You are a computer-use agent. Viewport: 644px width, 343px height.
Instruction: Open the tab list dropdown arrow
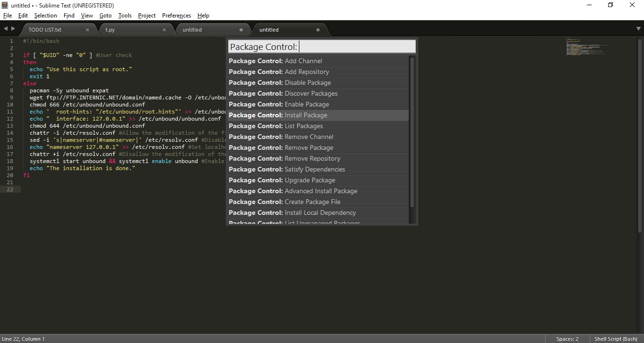638,29
